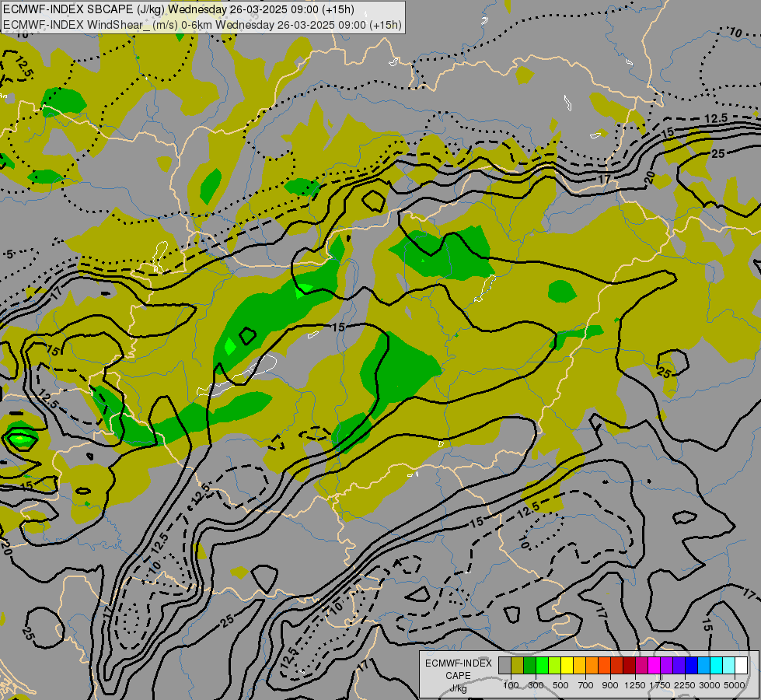Click the SBCAPE title line

(179, 9)
